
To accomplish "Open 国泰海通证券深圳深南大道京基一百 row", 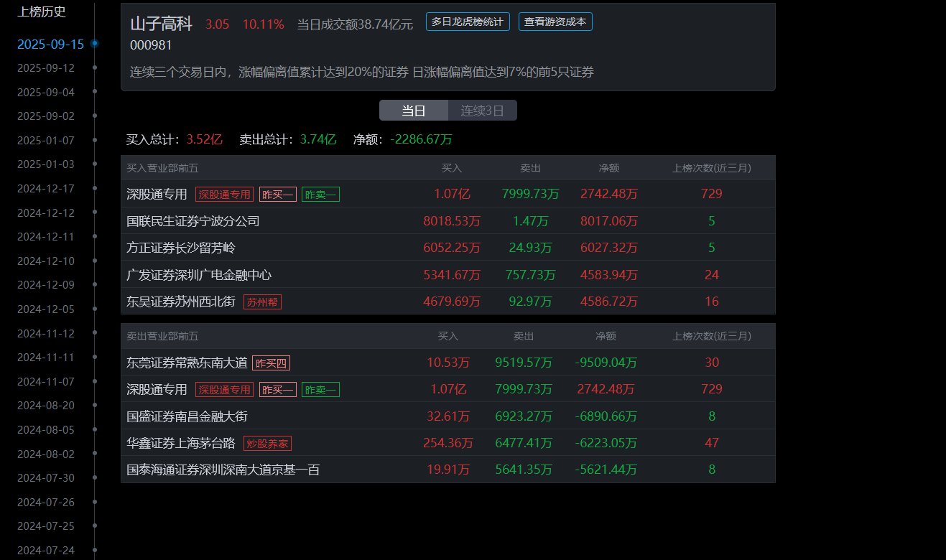I will 448,470.
